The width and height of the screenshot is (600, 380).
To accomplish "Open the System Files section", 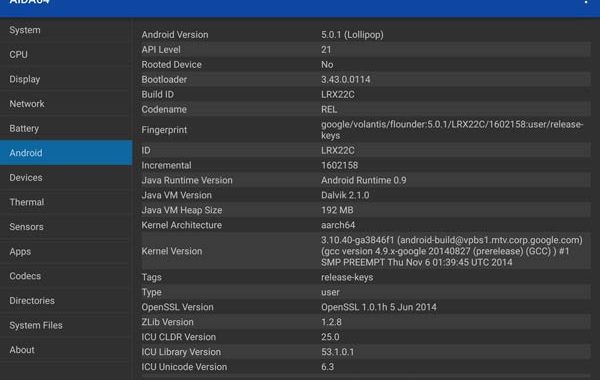I will pos(66,325).
